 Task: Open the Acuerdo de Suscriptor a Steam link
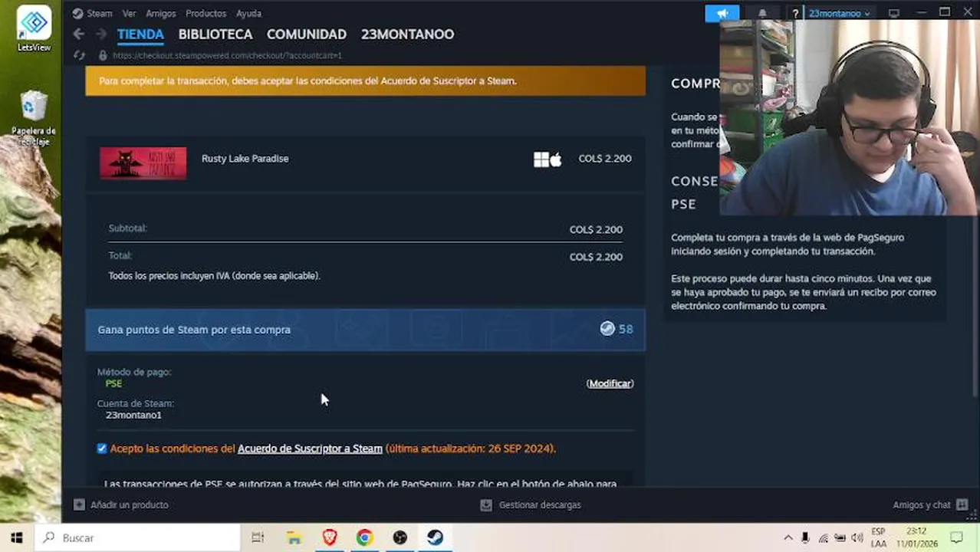coord(310,449)
